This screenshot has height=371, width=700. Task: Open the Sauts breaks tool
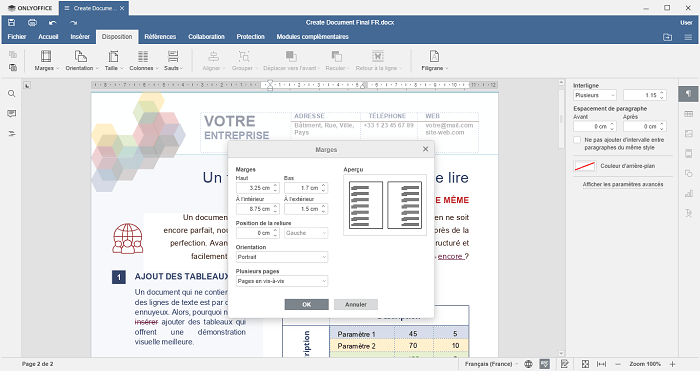pyautogui.click(x=173, y=61)
